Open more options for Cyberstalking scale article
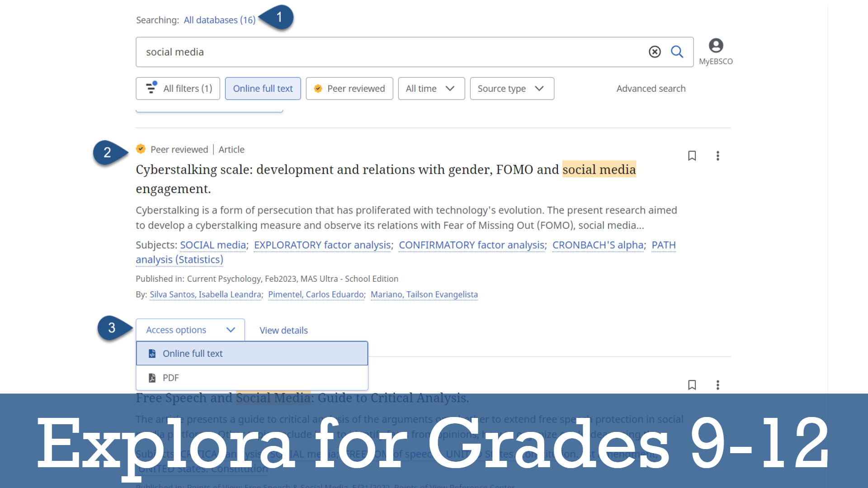This screenshot has width=868, height=488. click(x=717, y=156)
